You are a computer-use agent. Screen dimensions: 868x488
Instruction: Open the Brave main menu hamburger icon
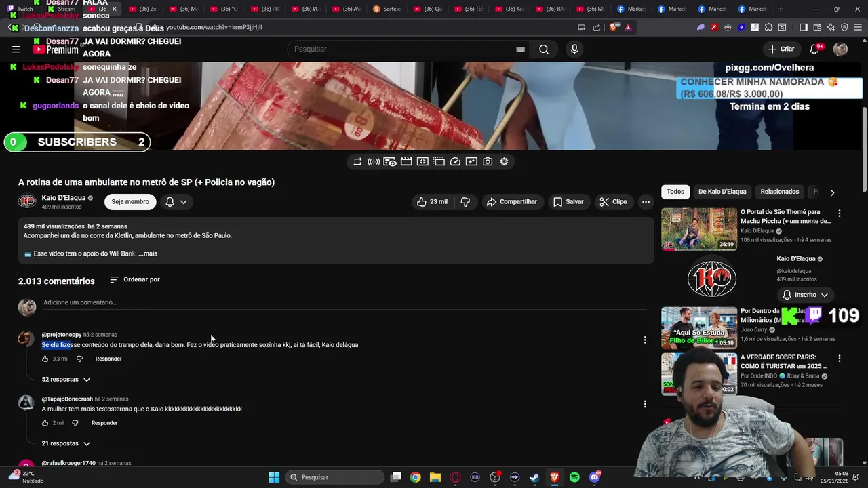tap(858, 27)
